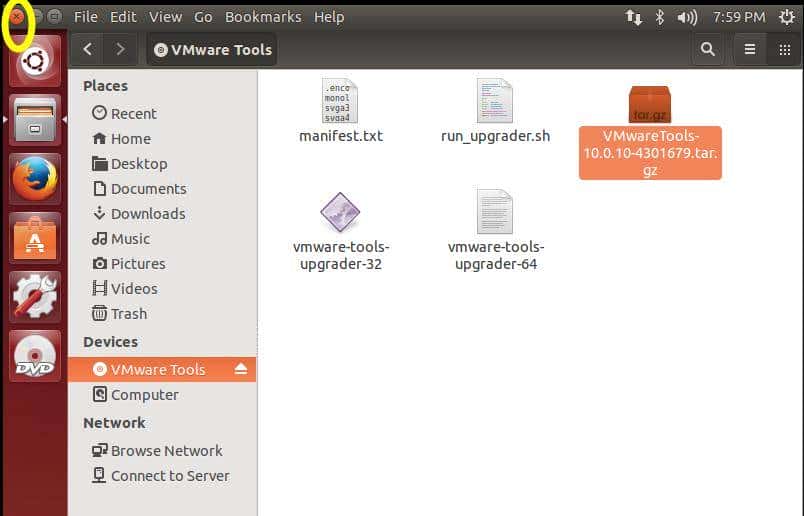Open Ubuntu Software Center

(x=35, y=237)
